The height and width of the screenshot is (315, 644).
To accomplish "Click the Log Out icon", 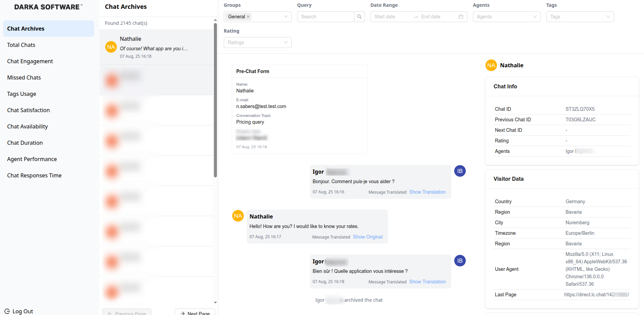I will coord(7,311).
